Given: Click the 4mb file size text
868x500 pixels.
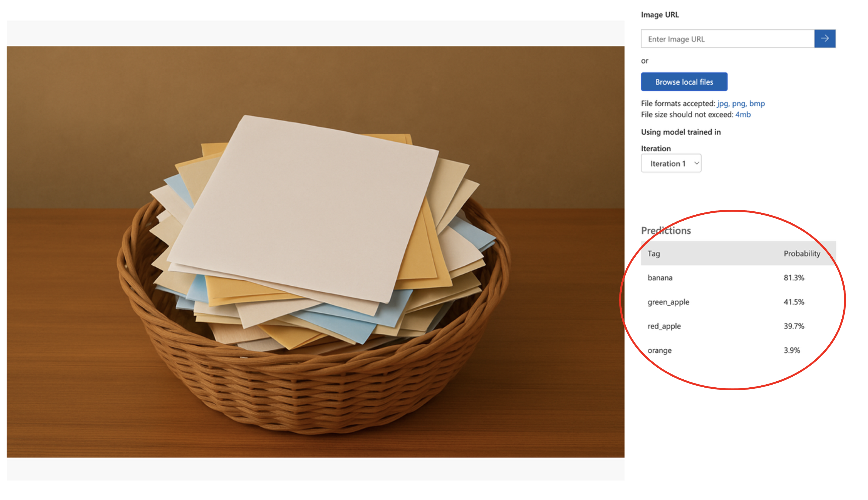Looking at the screenshot, I should (x=743, y=114).
